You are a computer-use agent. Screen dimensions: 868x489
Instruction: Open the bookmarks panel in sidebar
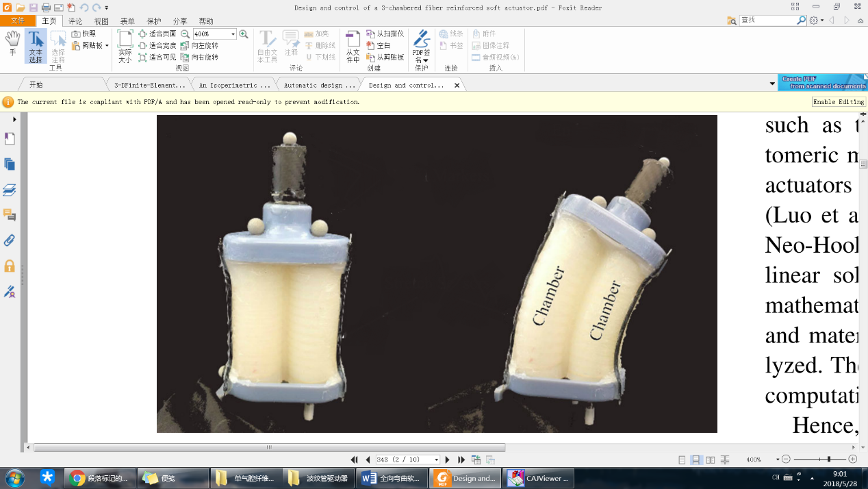tap(10, 139)
